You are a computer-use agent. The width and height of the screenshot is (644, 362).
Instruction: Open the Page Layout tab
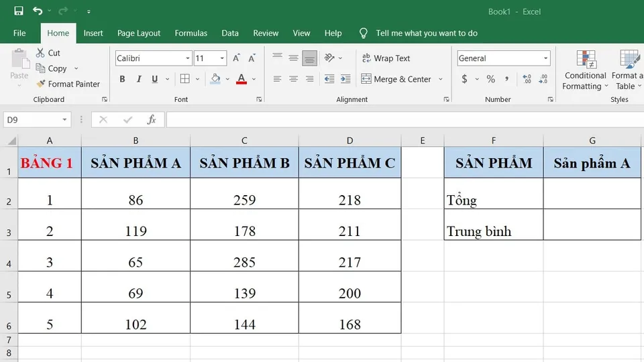click(x=139, y=33)
